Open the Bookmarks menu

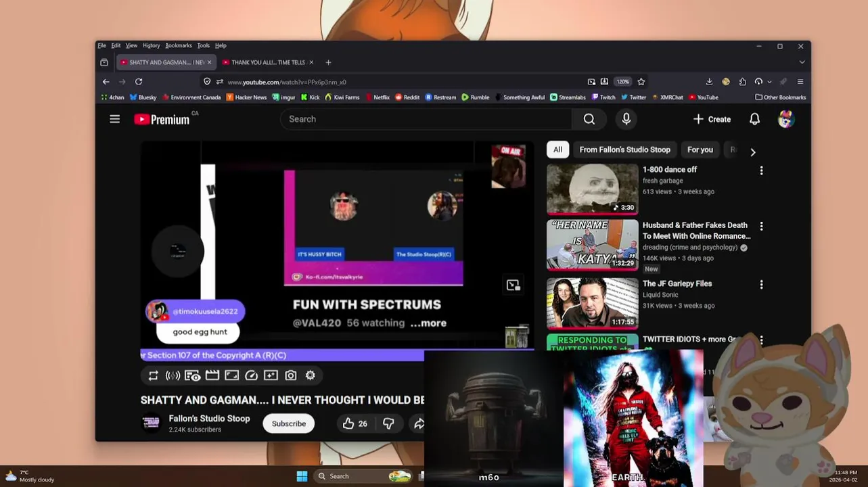coord(179,45)
